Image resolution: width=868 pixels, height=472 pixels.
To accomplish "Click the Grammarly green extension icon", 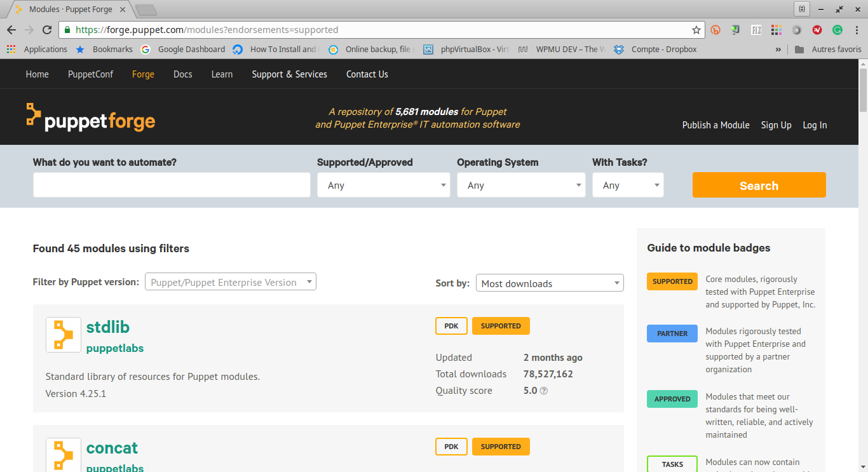I will pos(837,30).
